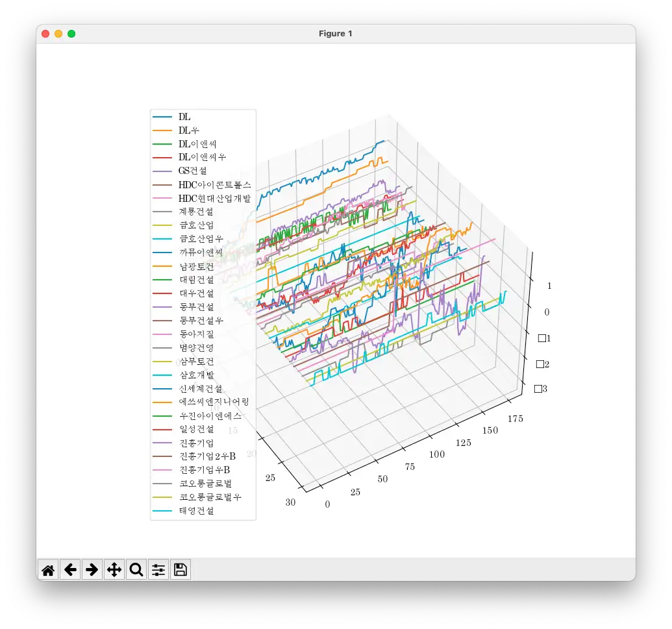This screenshot has height=629, width=672.
Task: Click legend entry 'DL이앤씨우'
Action: [x=203, y=157]
